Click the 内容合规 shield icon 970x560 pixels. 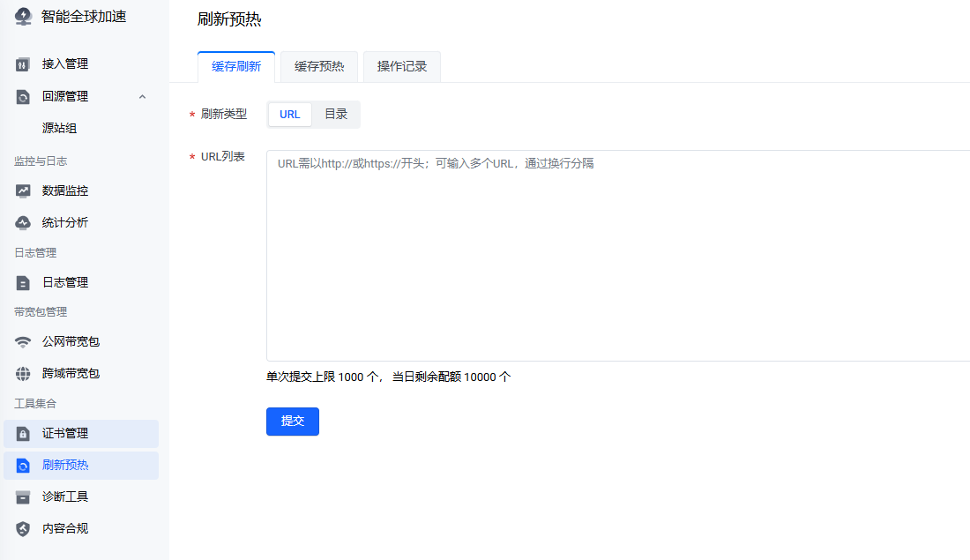23,529
